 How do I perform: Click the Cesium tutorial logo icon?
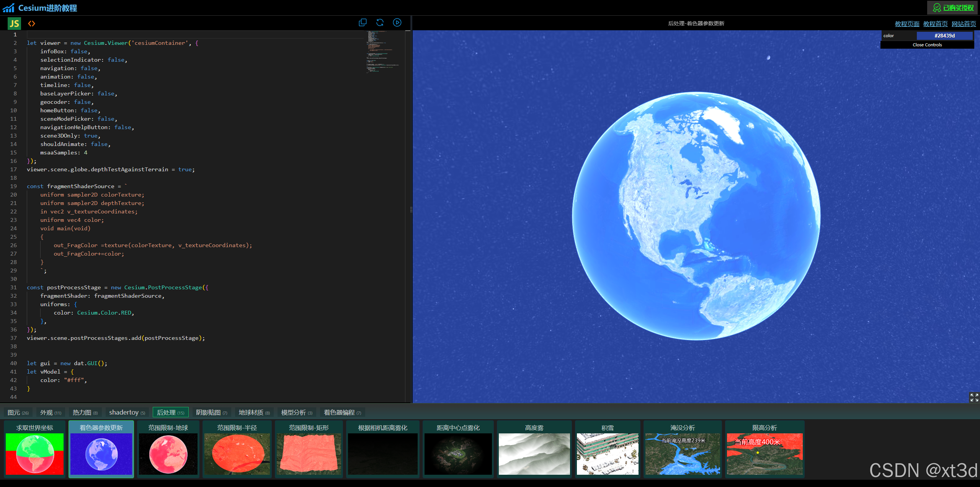[x=8, y=8]
